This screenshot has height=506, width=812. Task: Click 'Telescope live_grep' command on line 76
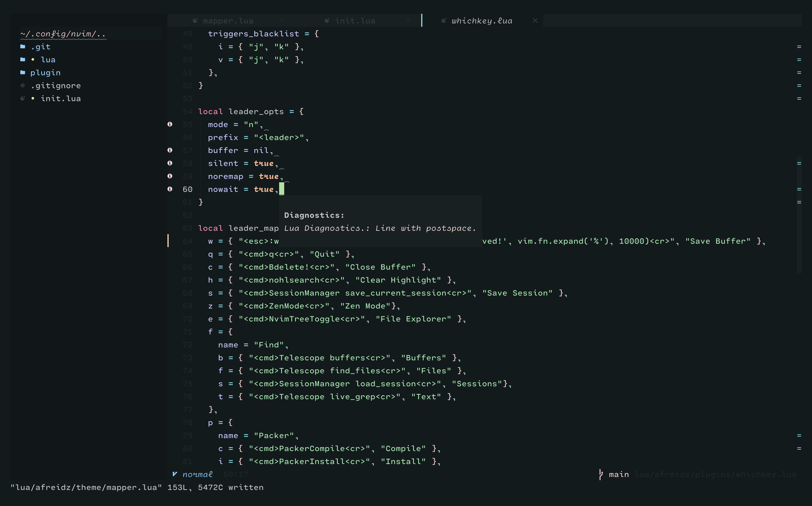pyautogui.click(x=327, y=397)
